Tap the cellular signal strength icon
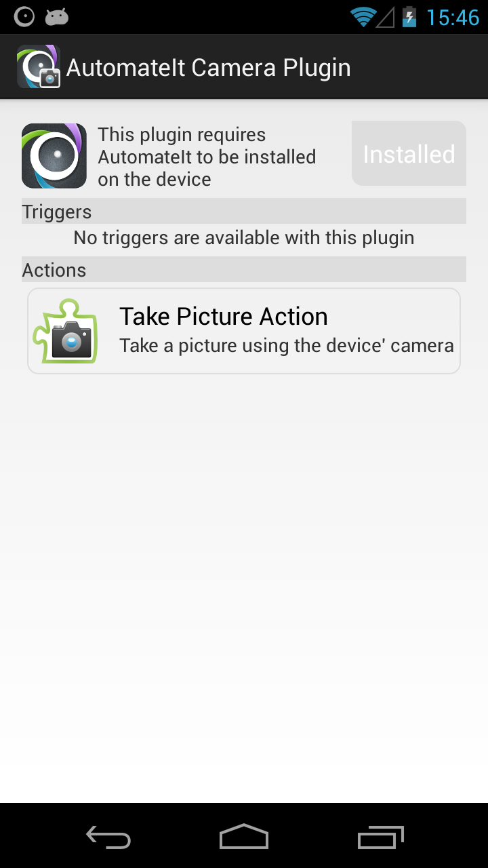The width and height of the screenshot is (488, 868). click(385, 17)
